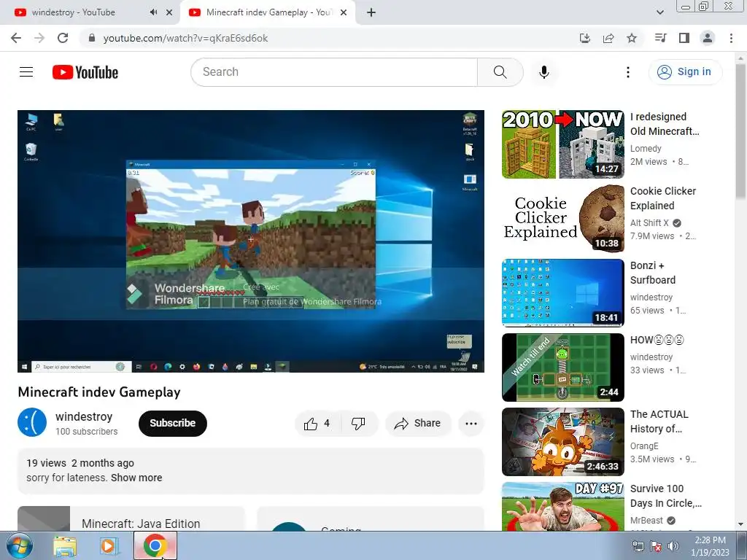The height and width of the screenshot is (560, 747).
Task: Mute the windestroy tab audio indicator
Action: pyautogui.click(x=153, y=12)
